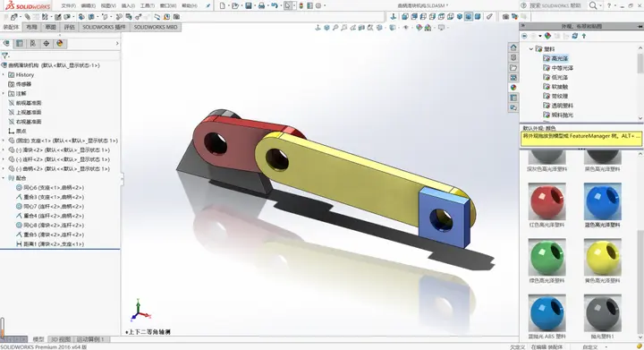The width and height of the screenshot is (644, 350).
Task: Open the Appearances color ball task pane tab
Action: tap(513, 87)
